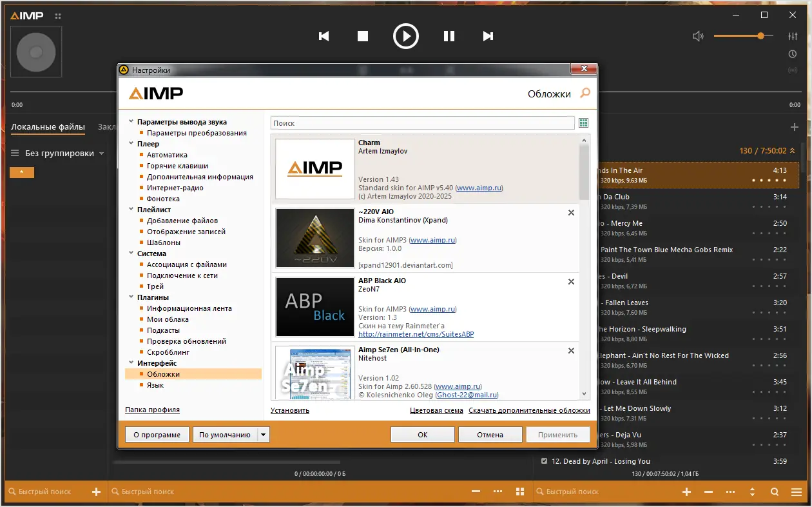Toggle the grid view icon in the middle bottom bar
Screen dimensions: 812x507
click(519, 492)
